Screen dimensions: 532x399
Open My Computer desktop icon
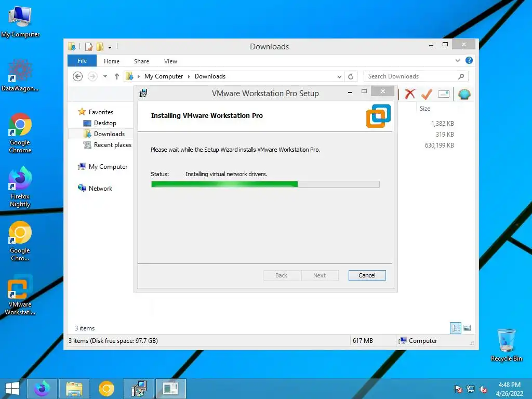tap(20, 21)
